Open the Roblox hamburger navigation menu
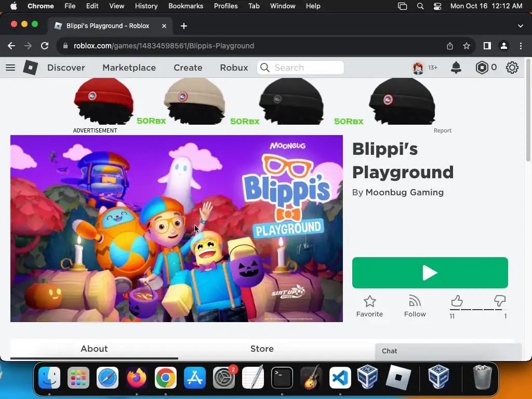Image resolution: width=532 pixels, height=399 pixels. [10, 68]
